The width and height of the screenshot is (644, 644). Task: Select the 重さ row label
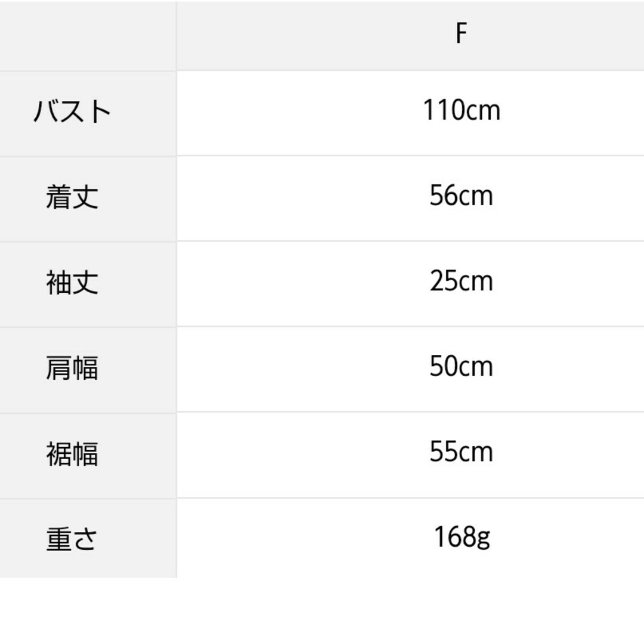[72, 539]
